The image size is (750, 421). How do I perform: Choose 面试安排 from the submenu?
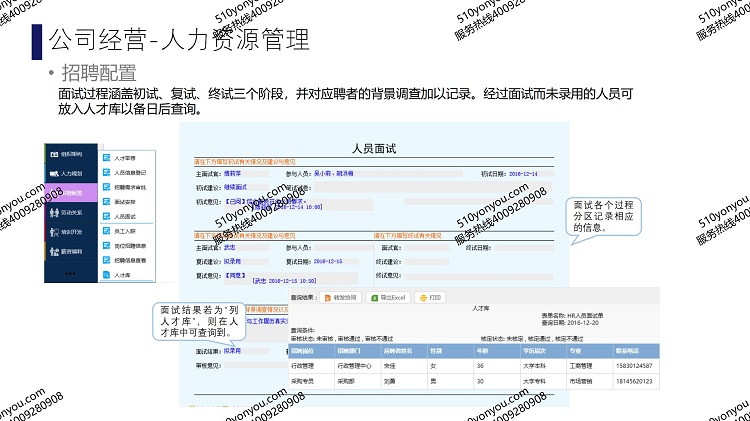pyautogui.click(x=126, y=201)
